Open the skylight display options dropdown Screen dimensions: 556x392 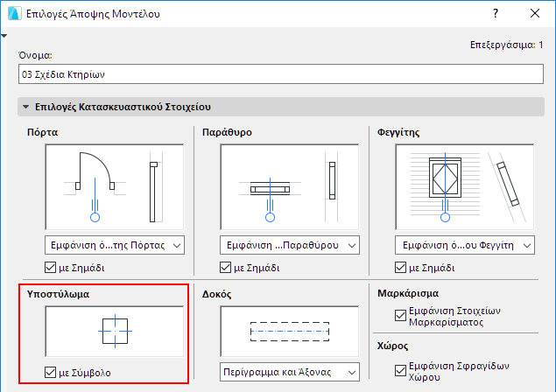[464, 244]
